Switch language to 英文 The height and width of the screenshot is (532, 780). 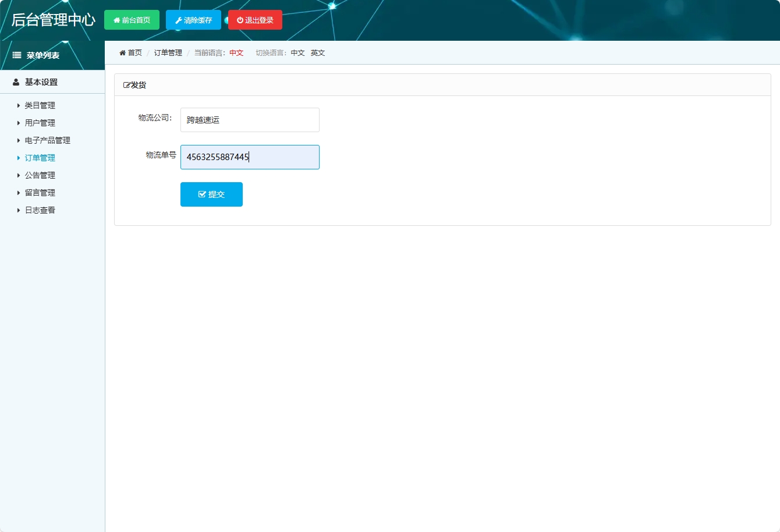click(318, 52)
